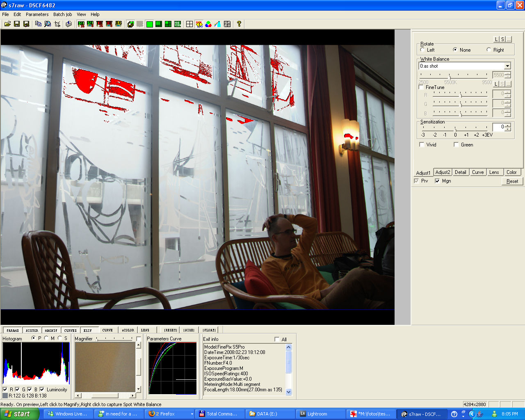
Task: Click the High/Low clipping warning icon
Action: tap(199, 24)
